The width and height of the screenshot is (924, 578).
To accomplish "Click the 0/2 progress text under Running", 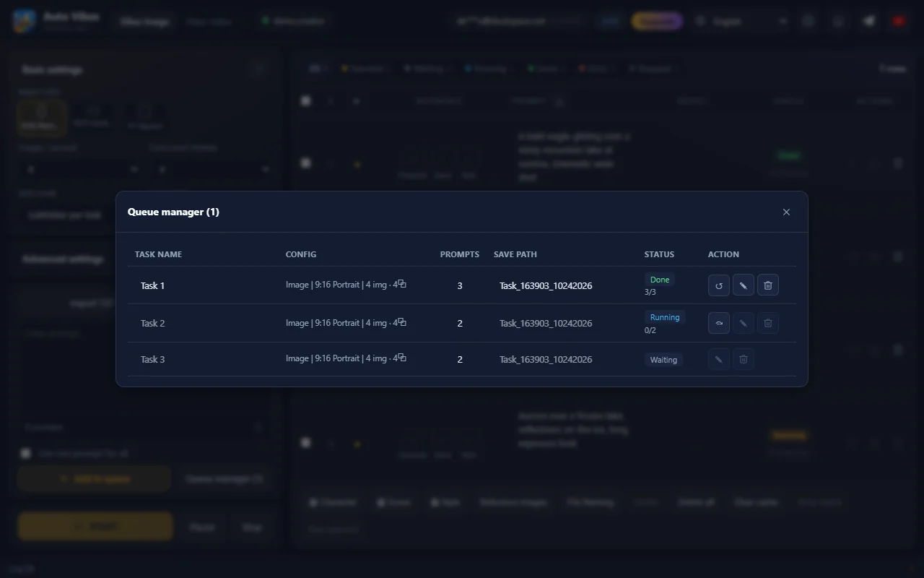I will (x=650, y=330).
